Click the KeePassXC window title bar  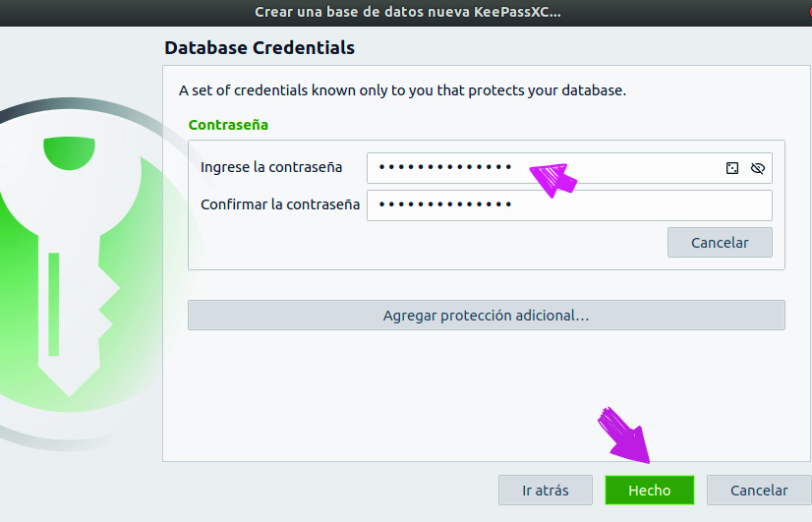[407, 12]
